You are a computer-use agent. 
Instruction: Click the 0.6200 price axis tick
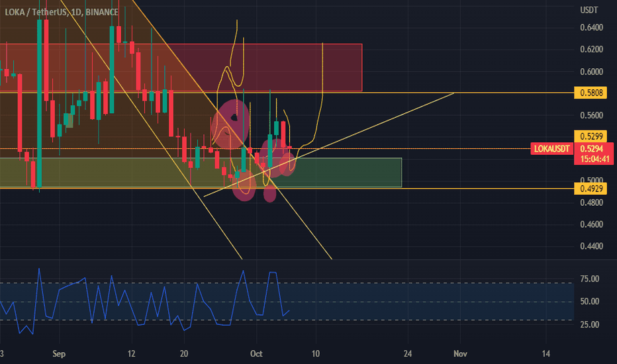591,50
